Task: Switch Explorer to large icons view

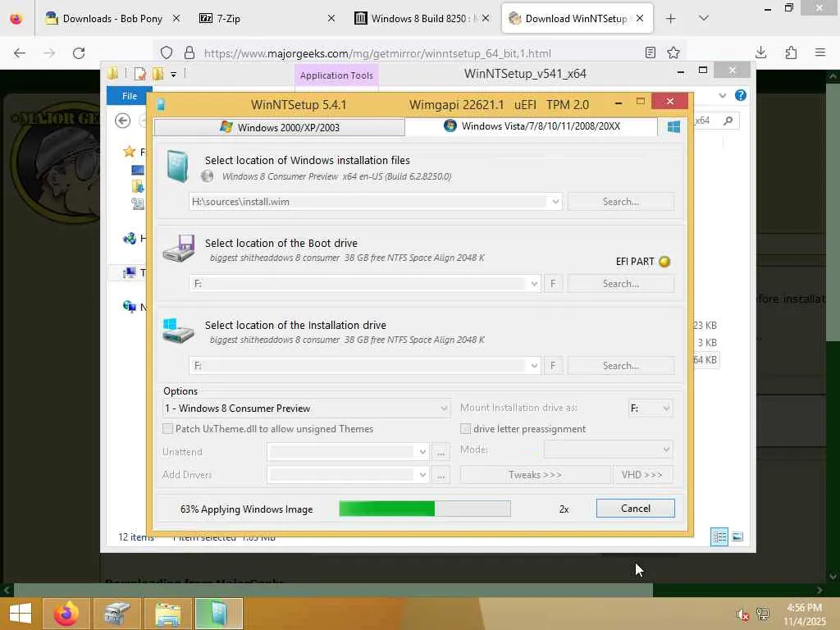Action: [x=737, y=536]
